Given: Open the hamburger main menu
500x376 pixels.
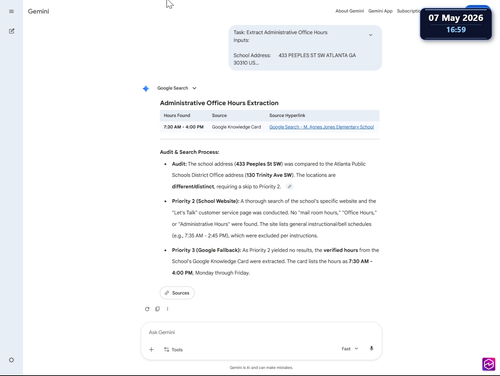Looking at the screenshot, I should tap(11, 11).
